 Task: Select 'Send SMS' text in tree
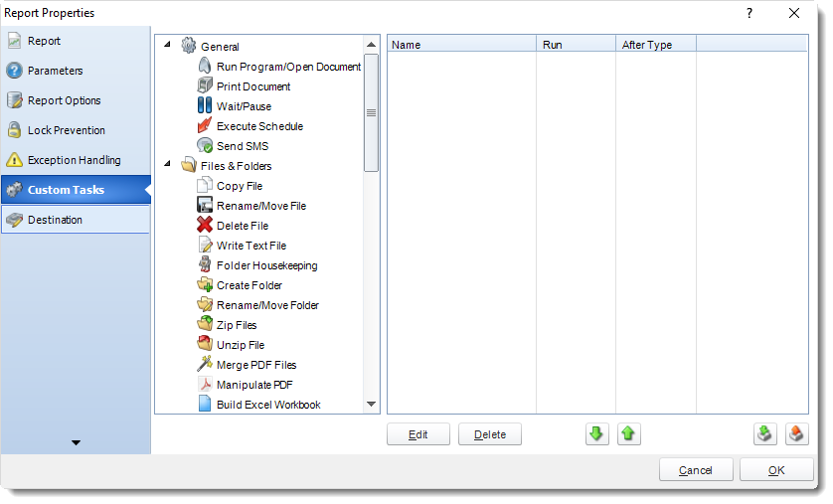coord(243,146)
